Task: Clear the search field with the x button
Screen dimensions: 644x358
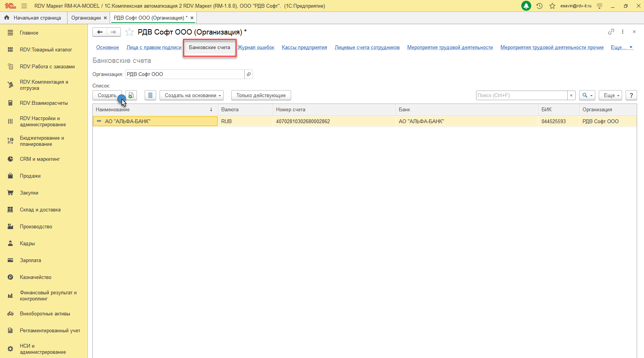Action: 571,96
